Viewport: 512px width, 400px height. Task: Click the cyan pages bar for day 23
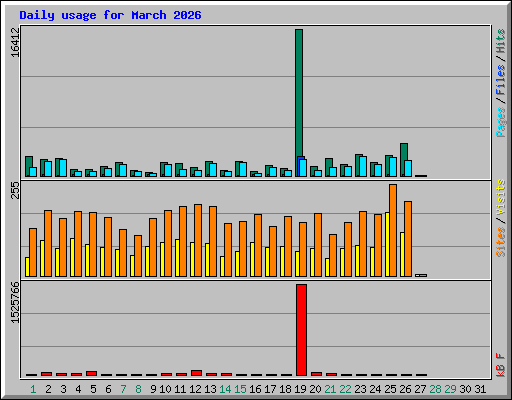[x=363, y=166]
